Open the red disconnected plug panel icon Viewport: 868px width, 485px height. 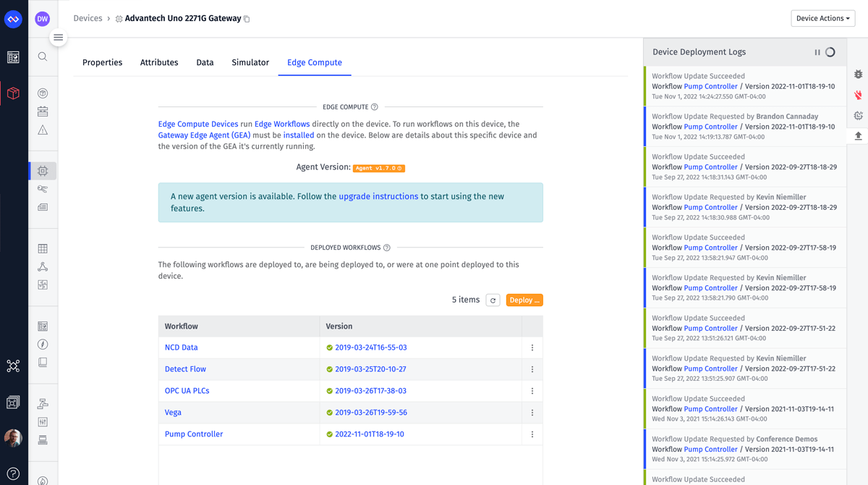[858, 95]
